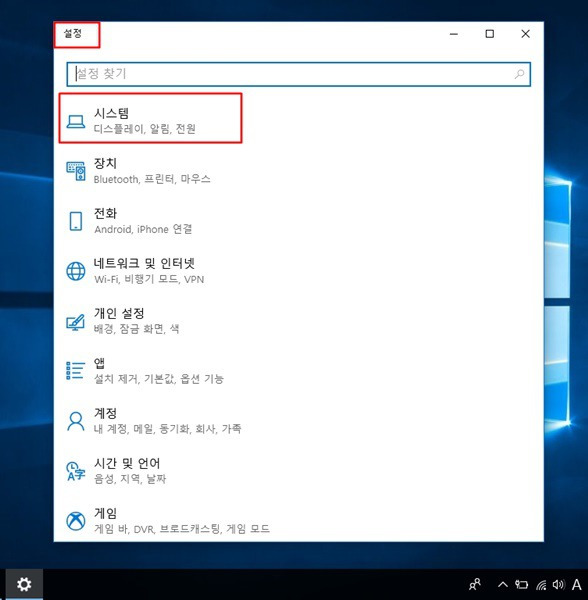
Task: Maximize the 설정 window
Action: pos(490,34)
